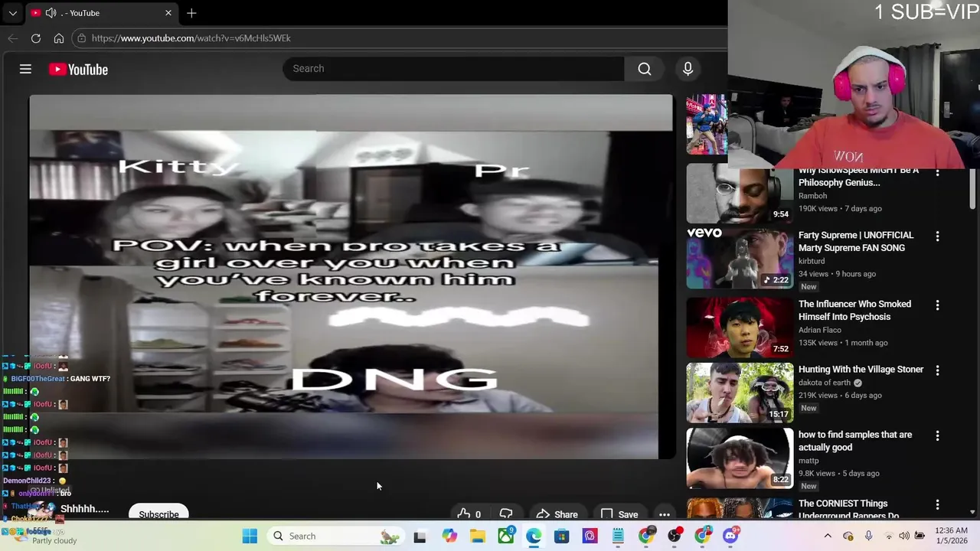Open Notepad from taskbar
The width and height of the screenshot is (980, 551).
click(x=618, y=536)
